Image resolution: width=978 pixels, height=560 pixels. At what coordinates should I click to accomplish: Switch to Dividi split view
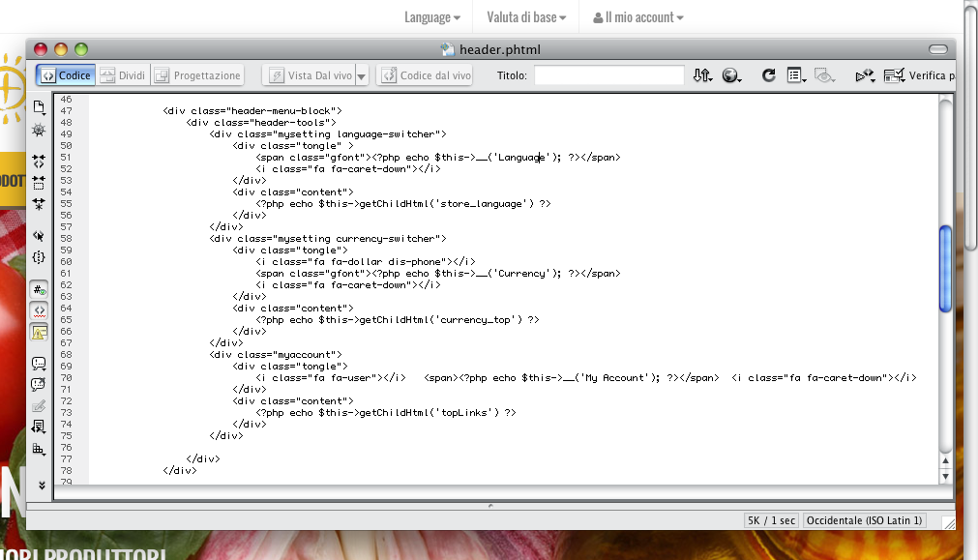(123, 75)
